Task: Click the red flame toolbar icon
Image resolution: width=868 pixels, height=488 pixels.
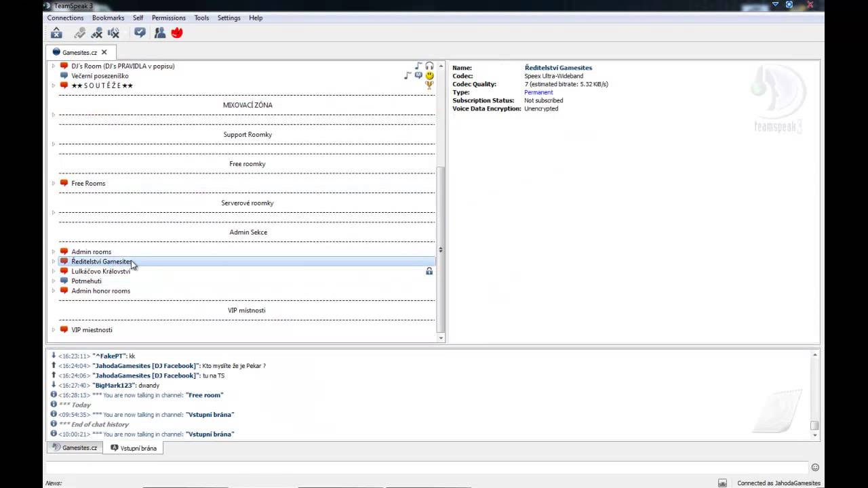Action: click(x=177, y=33)
